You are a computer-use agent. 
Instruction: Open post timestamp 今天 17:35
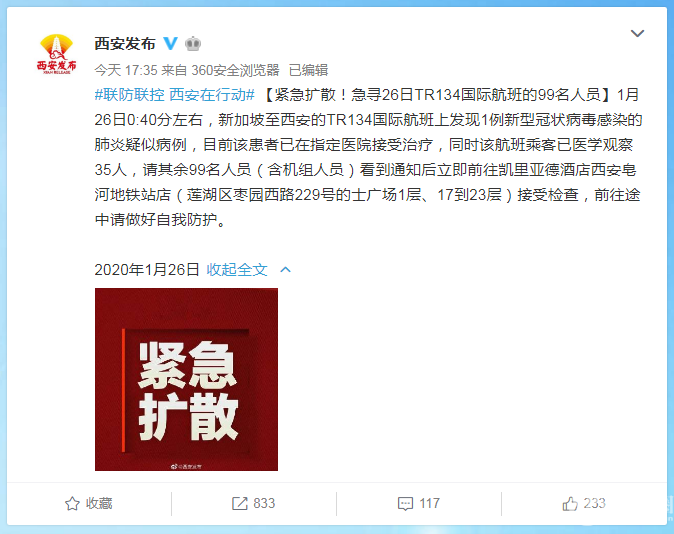tap(126, 70)
